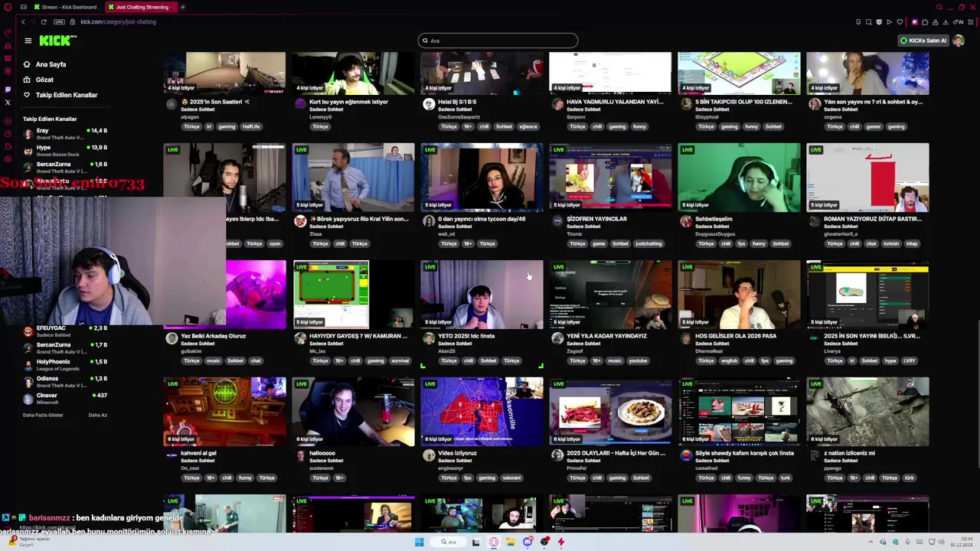
Task: Open stream thumbnail 'kahveni al gel'
Action: tap(224, 411)
